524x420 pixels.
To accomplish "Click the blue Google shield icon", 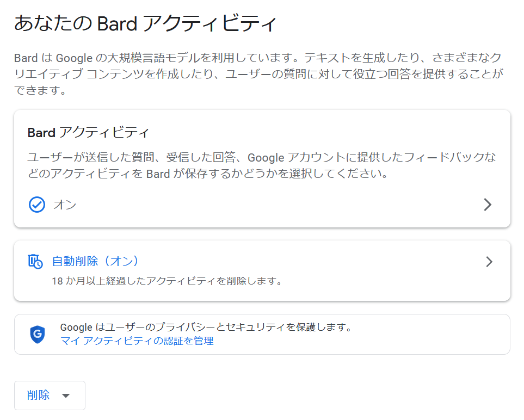I will pos(38,334).
